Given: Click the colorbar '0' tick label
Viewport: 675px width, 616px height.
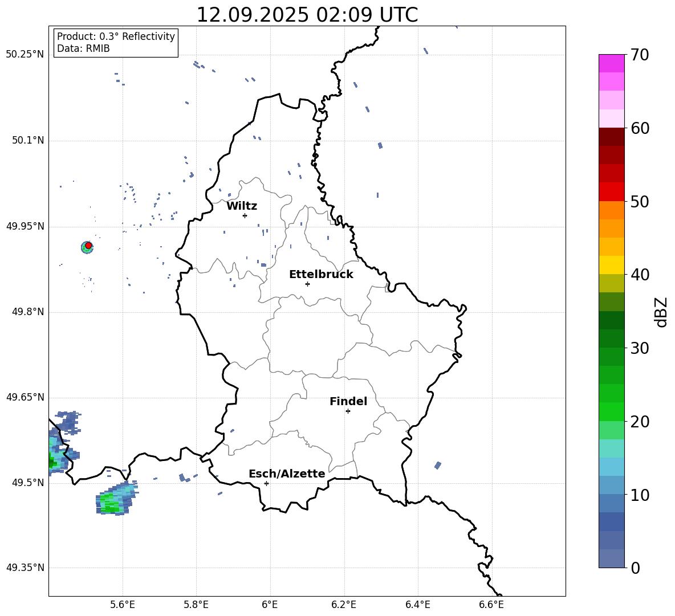Looking at the screenshot, I should (x=636, y=568).
